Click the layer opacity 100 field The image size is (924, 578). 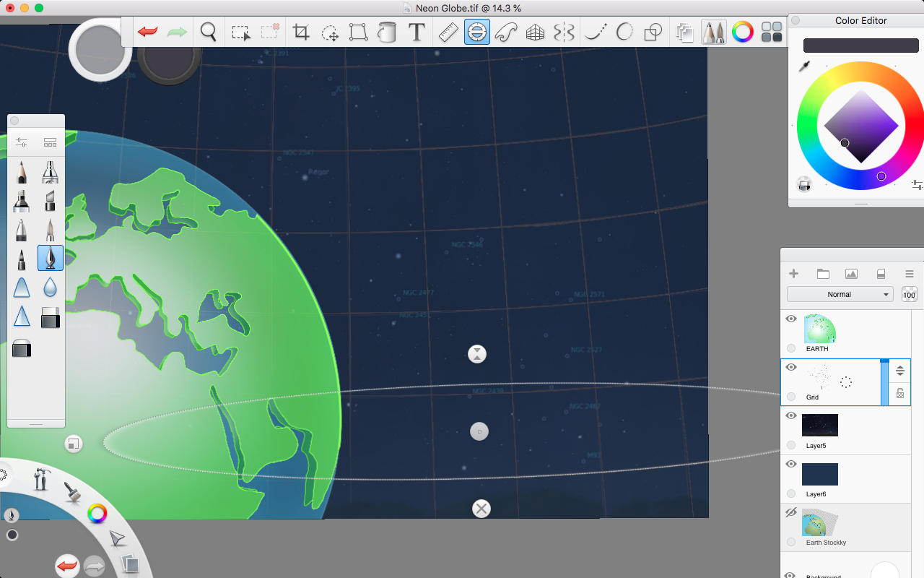[909, 294]
